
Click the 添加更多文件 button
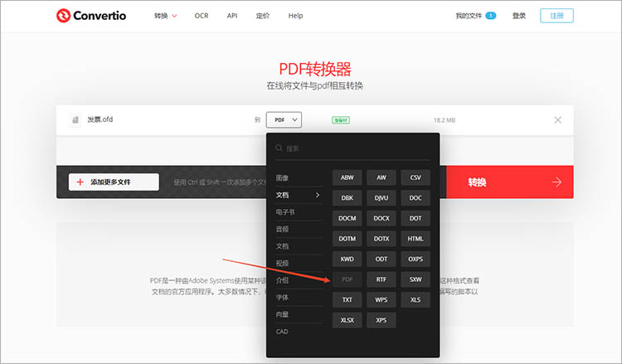click(x=114, y=182)
